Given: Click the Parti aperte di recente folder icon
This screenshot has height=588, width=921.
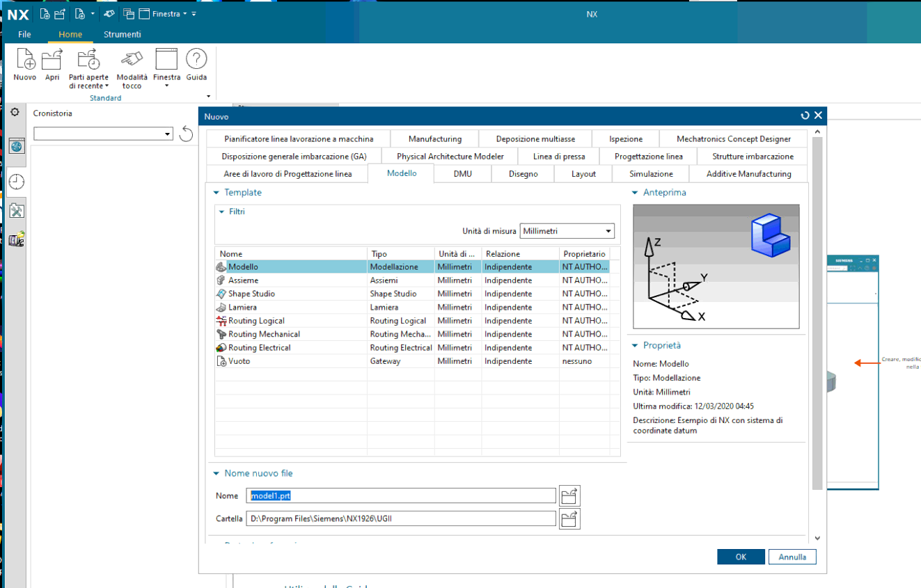Looking at the screenshot, I should coord(88,60).
